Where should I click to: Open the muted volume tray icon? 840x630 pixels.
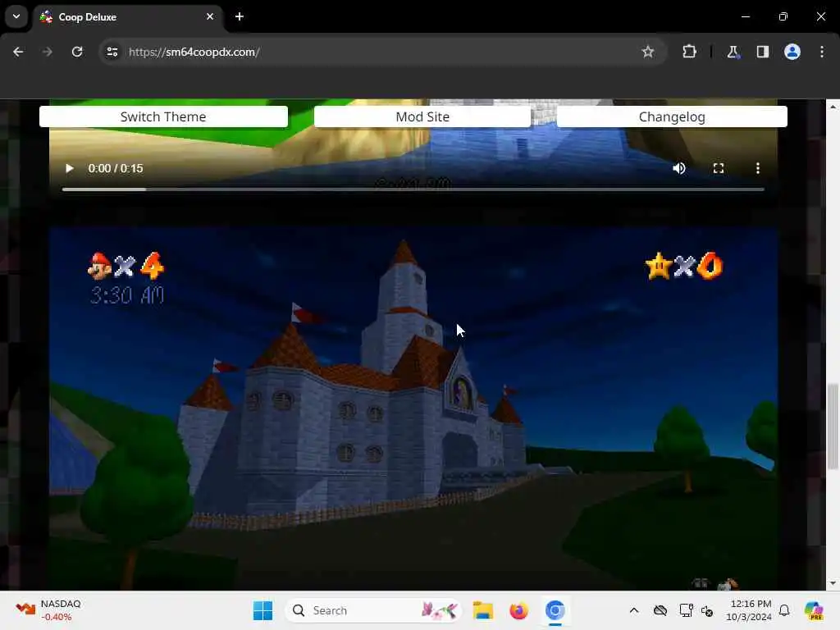point(707,610)
